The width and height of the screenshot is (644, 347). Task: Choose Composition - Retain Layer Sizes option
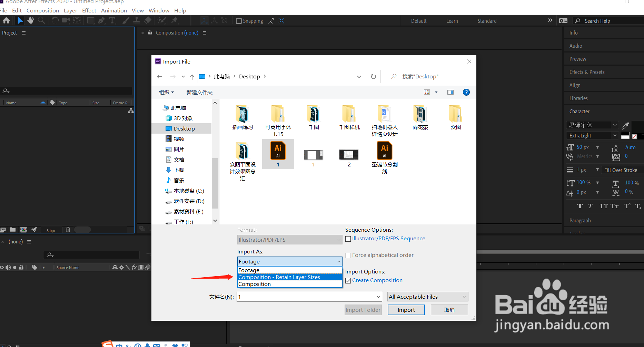coord(290,277)
